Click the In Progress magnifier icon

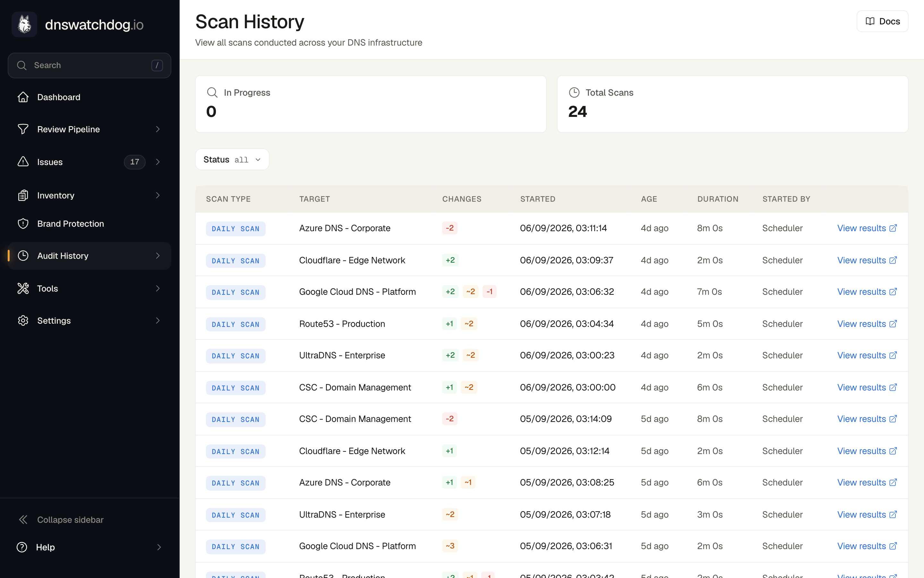point(212,92)
